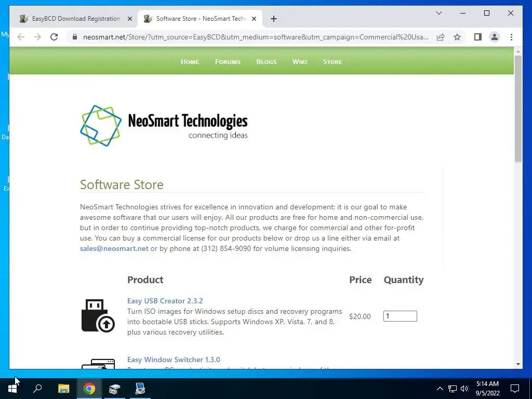This screenshot has height=399, width=532.
Task: Reload the page with the refresh icon
Action: [x=54, y=37]
